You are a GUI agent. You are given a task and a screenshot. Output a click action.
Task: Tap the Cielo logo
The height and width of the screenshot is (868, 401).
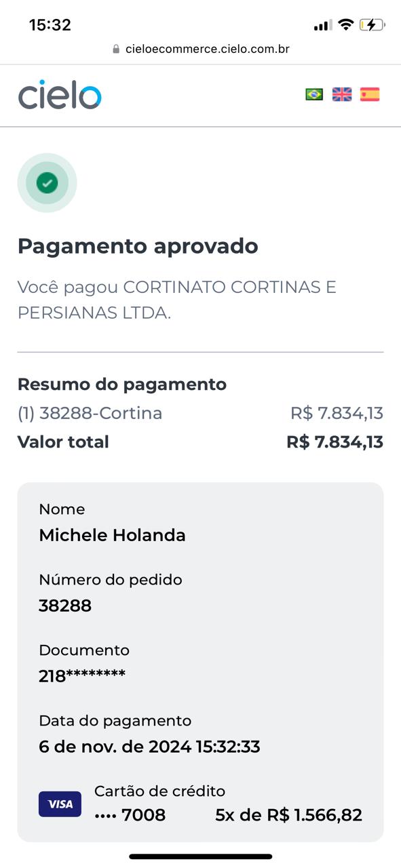(x=60, y=96)
